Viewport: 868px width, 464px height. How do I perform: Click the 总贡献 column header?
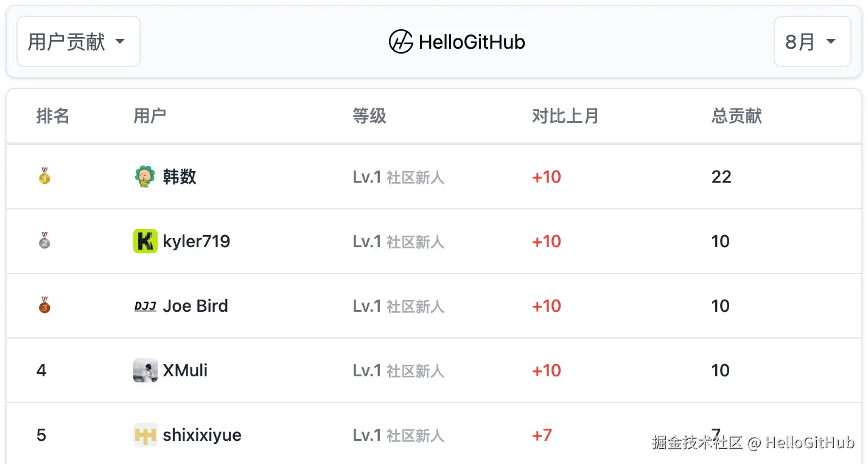coord(737,116)
